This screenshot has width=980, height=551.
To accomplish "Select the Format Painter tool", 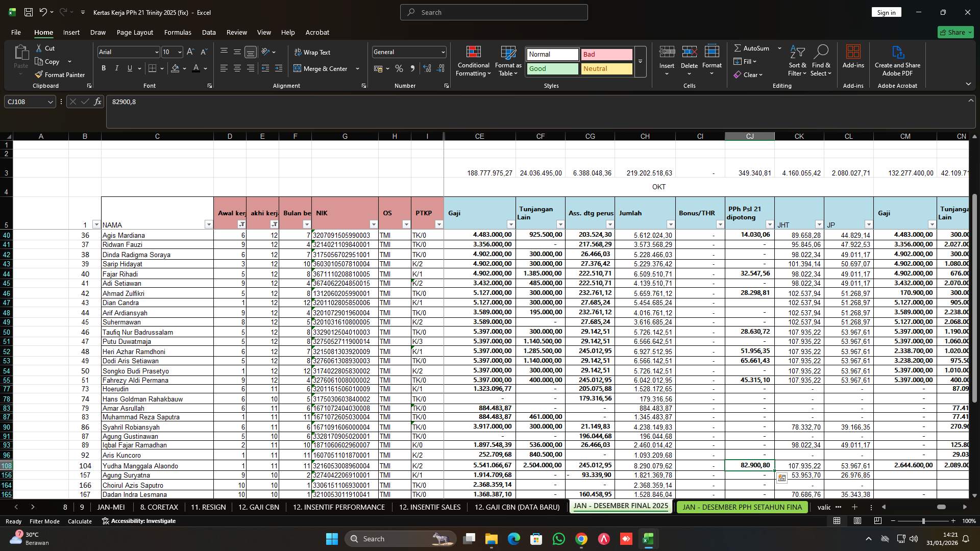I will [60, 74].
